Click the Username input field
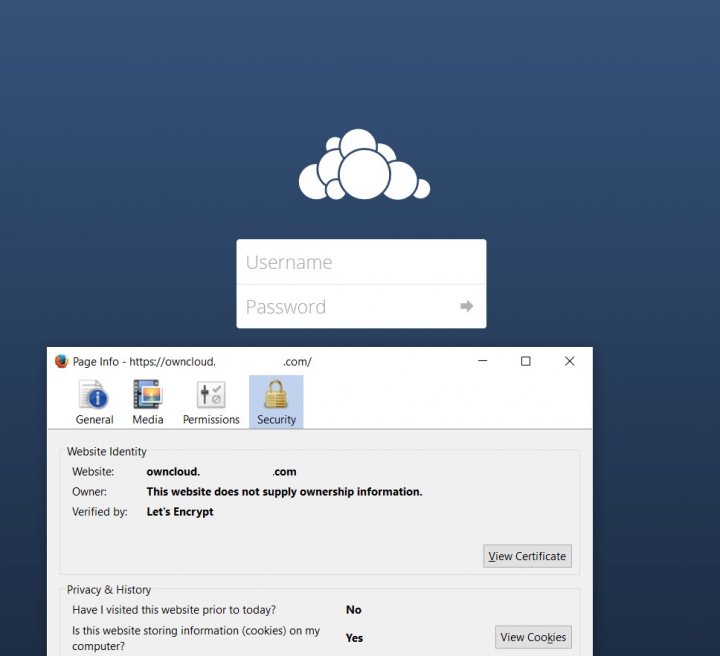 (x=361, y=262)
